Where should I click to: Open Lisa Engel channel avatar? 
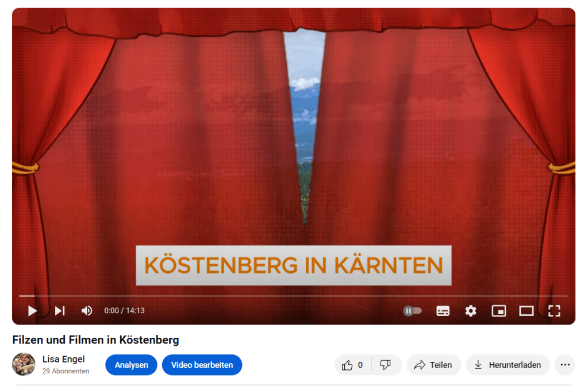point(24,364)
